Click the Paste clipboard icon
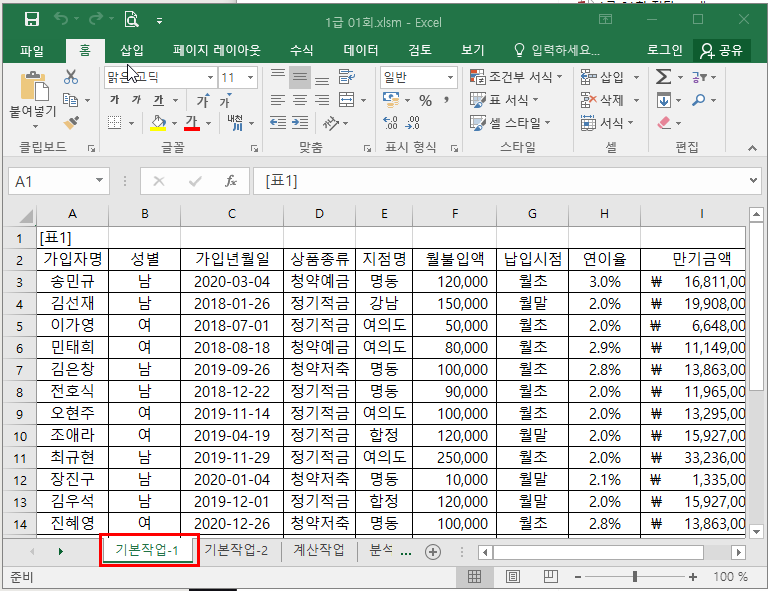 pos(32,90)
